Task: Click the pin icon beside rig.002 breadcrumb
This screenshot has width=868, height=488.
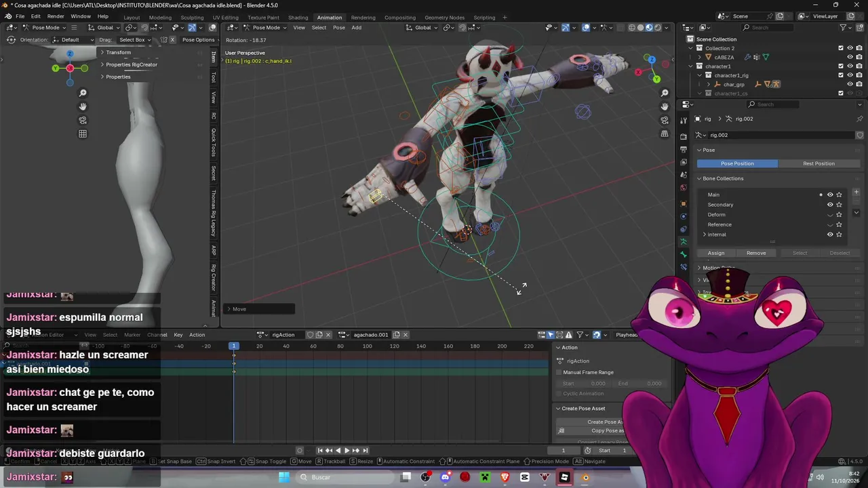Action: pyautogui.click(x=860, y=119)
